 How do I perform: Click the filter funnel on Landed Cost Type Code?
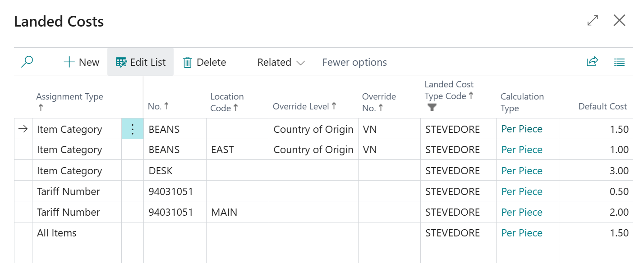(432, 107)
